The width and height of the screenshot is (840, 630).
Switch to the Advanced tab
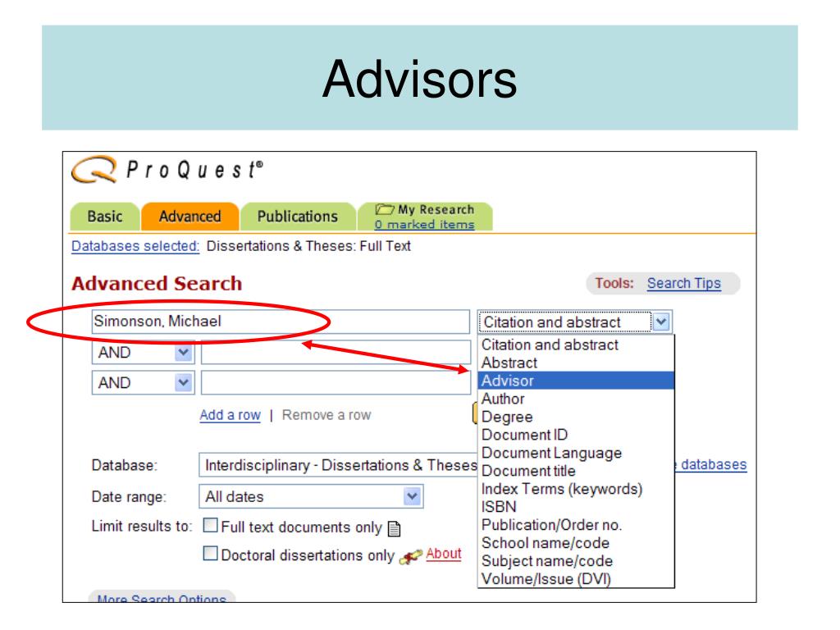[x=189, y=217]
